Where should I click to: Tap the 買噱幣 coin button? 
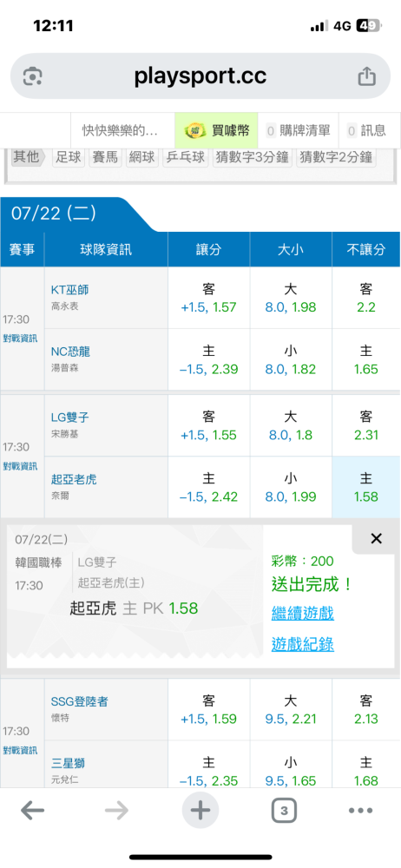(217, 131)
